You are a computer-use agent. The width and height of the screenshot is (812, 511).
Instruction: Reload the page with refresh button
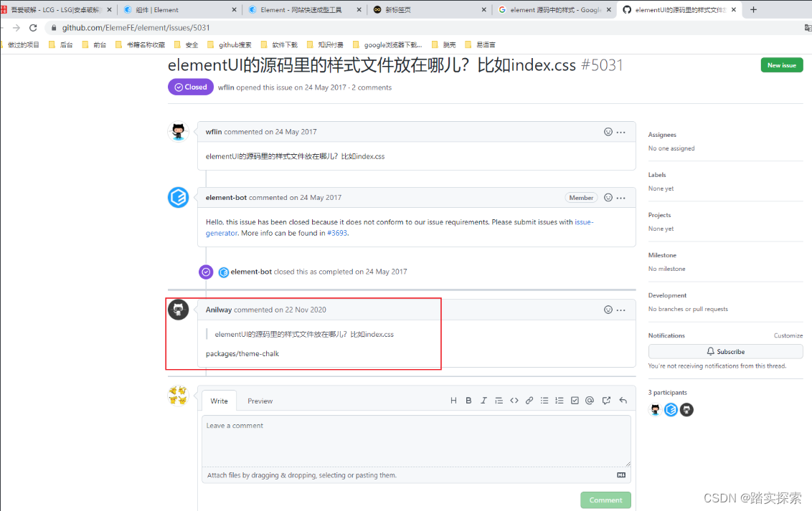[x=33, y=28]
